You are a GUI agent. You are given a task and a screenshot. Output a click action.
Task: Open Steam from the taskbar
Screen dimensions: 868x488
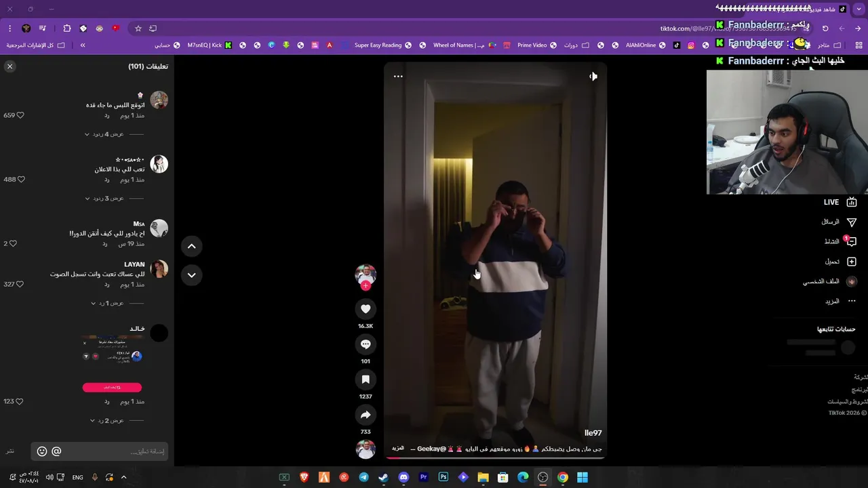click(x=383, y=477)
